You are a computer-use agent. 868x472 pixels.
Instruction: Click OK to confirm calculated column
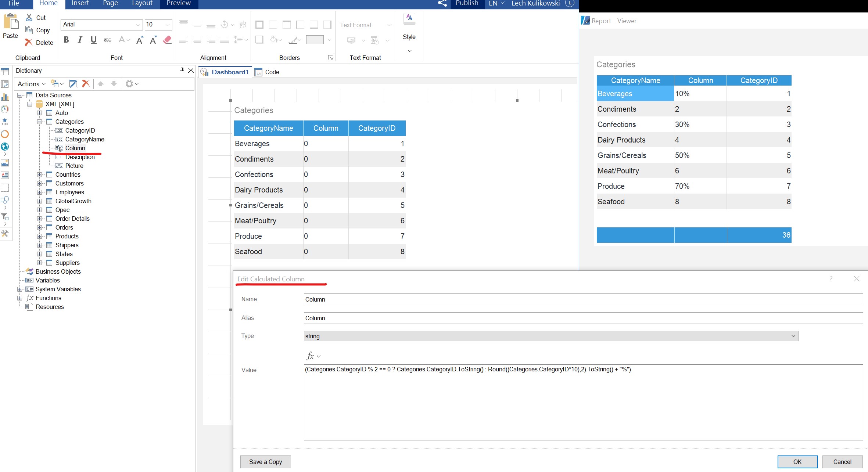pos(796,462)
